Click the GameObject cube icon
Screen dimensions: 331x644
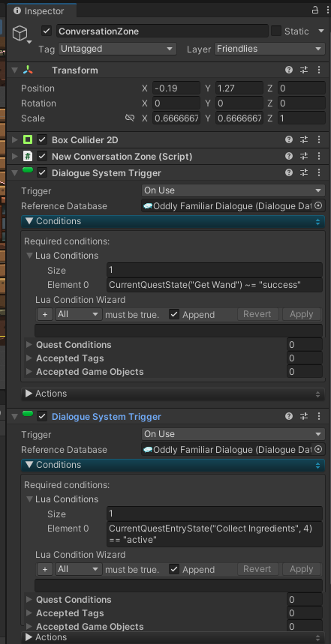[20, 33]
